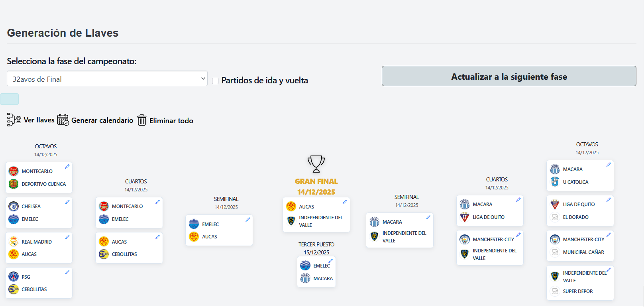Edit the AUCAS vs CEBOLLITAS cuartos match
This screenshot has height=307, width=644.
pyautogui.click(x=158, y=236)
